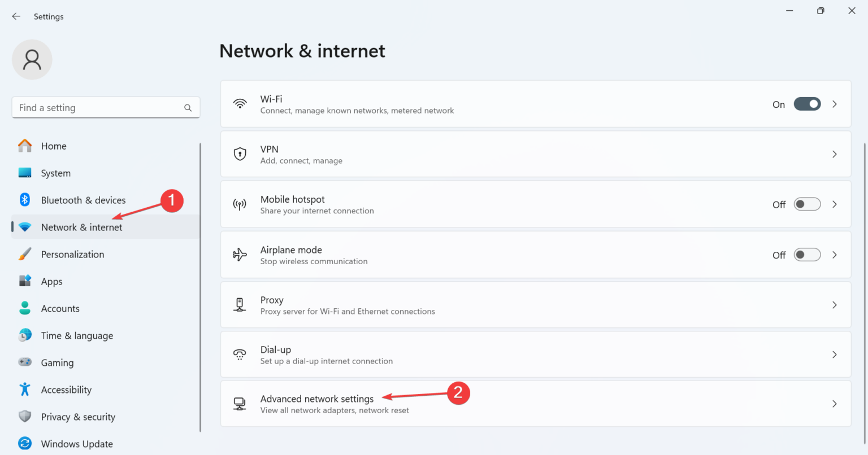Switch to Privacy & security section
This screenshot has height=455, width=868.
[x=77, y=417]
